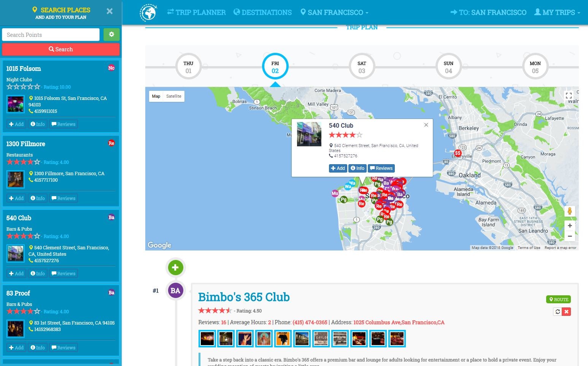Click green plus add-stop button
Viewport: 588px width, 366px height.
pyautogui.click(x=175, y=268)
